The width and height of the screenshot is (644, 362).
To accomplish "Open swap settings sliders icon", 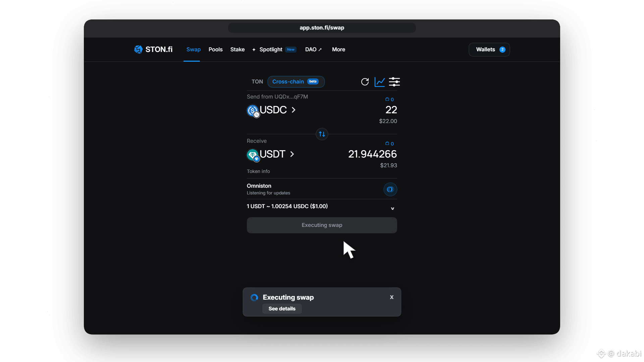I will tap(394, 82).
